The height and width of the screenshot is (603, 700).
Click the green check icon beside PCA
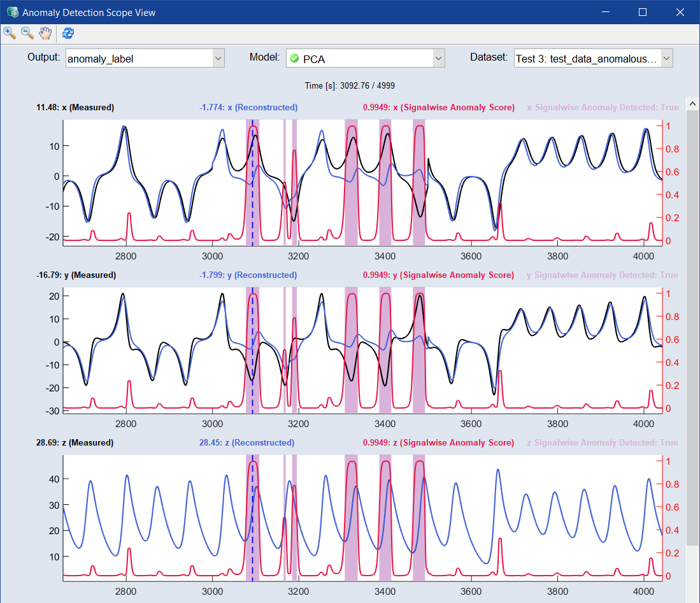294,59
